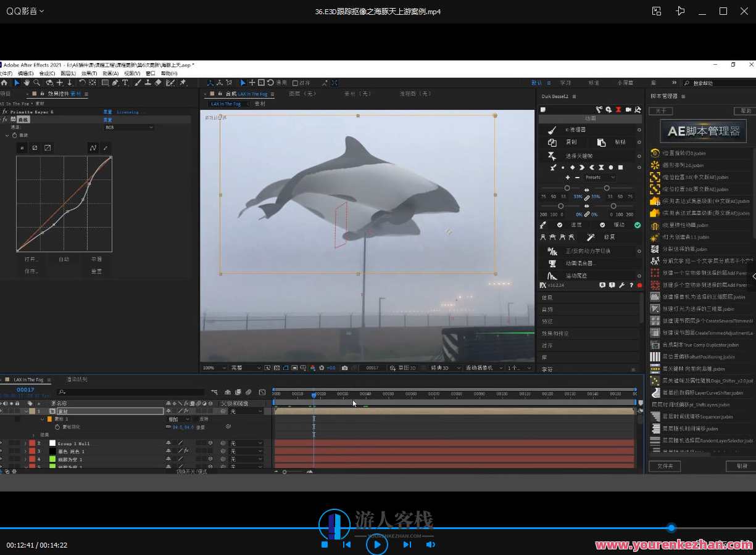Open the RGB channel dropdown in curves
756x555 pixels.
click(x=129, y=127)
